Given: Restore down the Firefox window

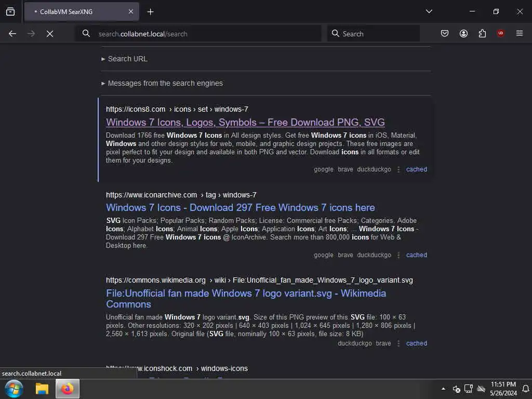Looking at the screenshot, I should click(x=496, y=11).
